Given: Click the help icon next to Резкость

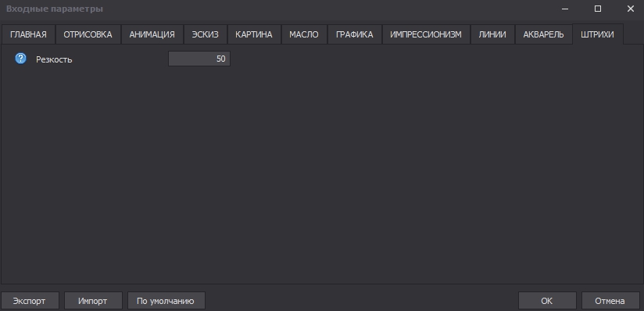Looking at the screenshot, I should click(x=20, y=59).
